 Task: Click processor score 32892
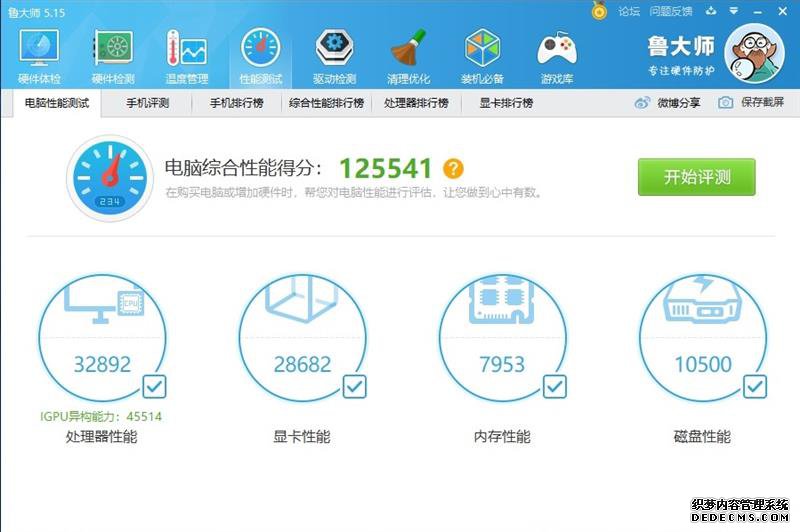[103, 364]
